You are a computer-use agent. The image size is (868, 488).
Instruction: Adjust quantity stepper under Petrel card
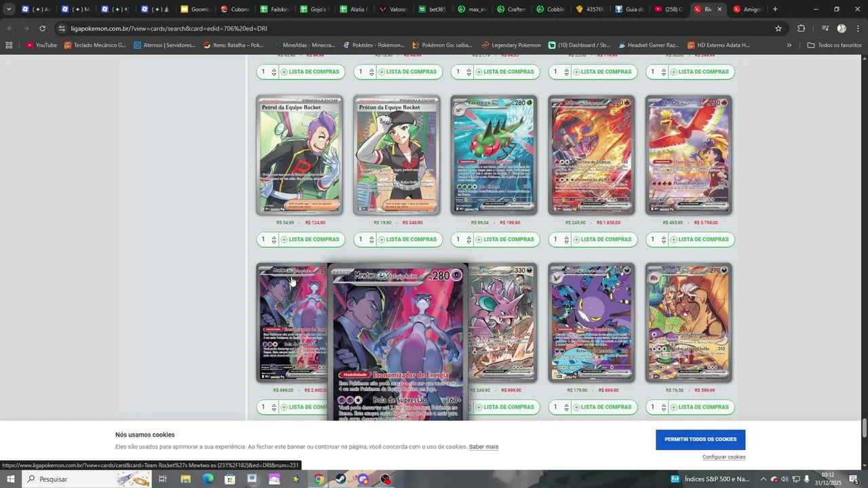coord(274,239)
